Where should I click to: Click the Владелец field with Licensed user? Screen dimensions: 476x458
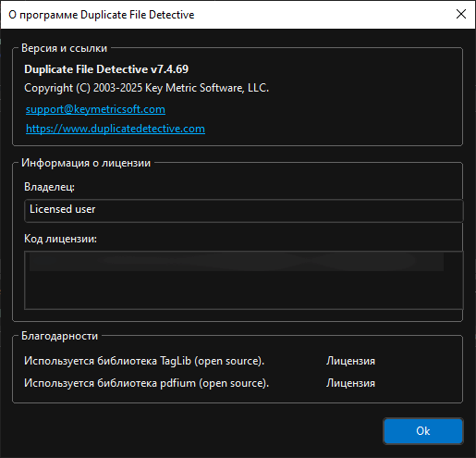(x=244, y=211)
